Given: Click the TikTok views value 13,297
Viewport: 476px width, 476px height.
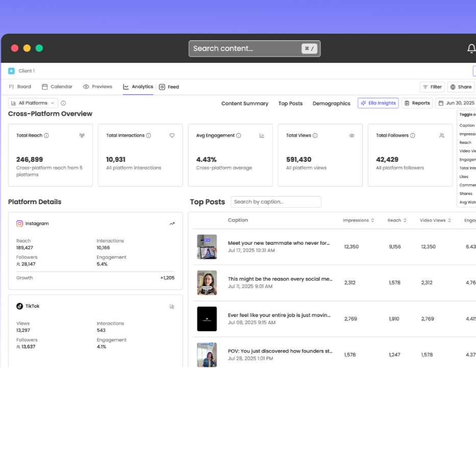Looking at the screenshot, I should [x=23, y=330].
